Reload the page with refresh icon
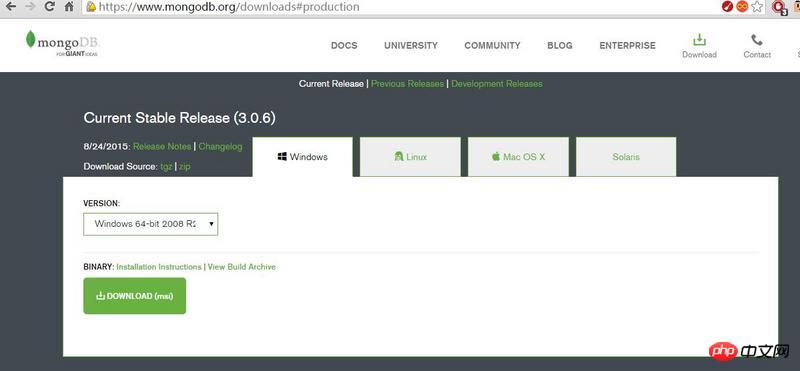 pos(49,6)
